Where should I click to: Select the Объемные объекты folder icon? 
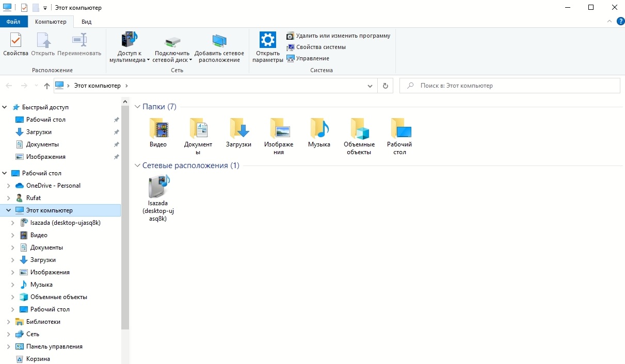pos(359,128)
